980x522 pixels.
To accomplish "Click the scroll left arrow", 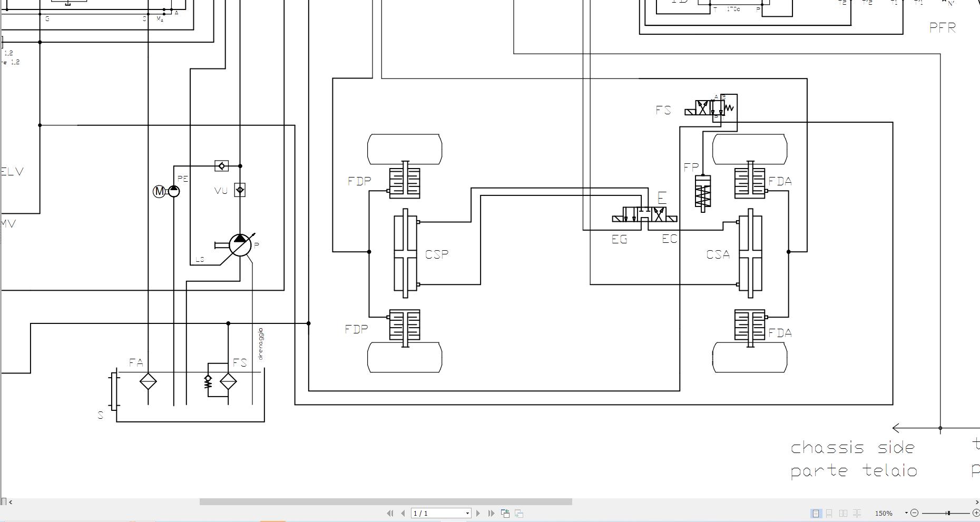I will point(11,502).
